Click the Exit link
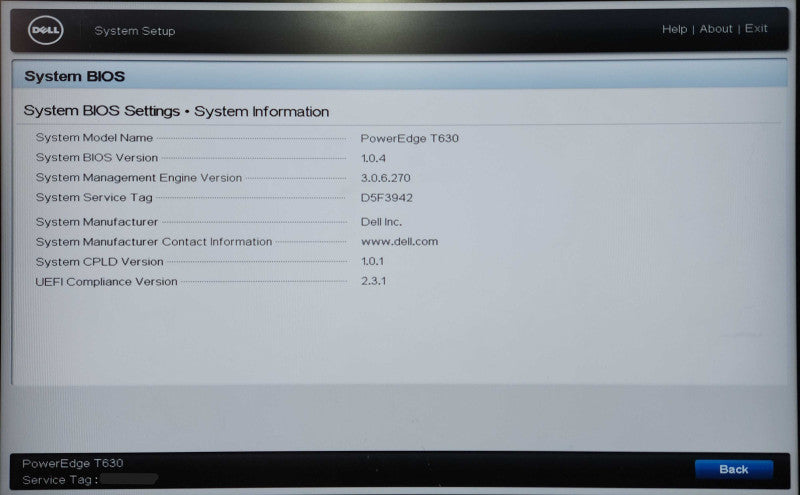800x495 pixels. [x=756, y=28]
